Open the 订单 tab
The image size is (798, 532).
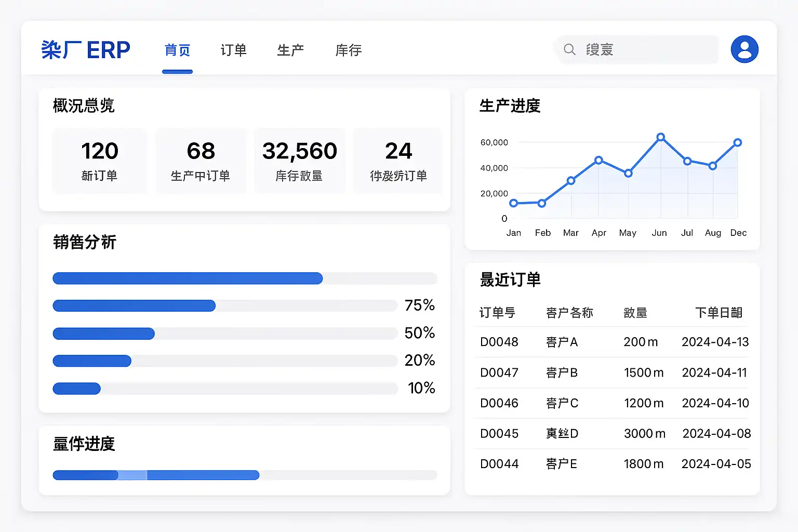coord(233,50)
